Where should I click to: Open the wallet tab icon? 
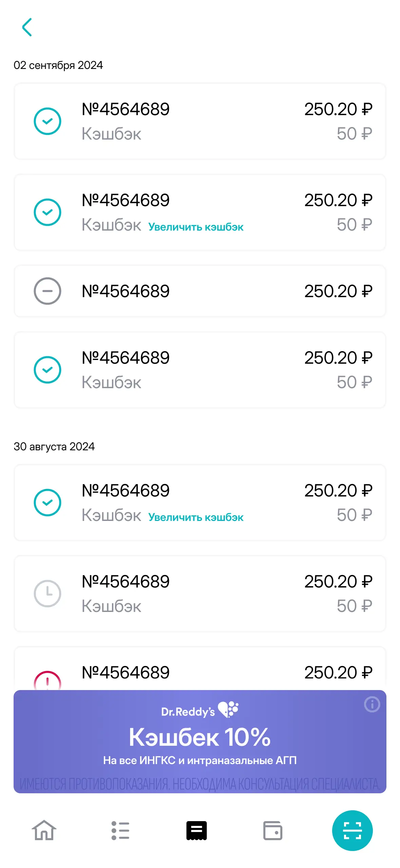click(272, 830)
